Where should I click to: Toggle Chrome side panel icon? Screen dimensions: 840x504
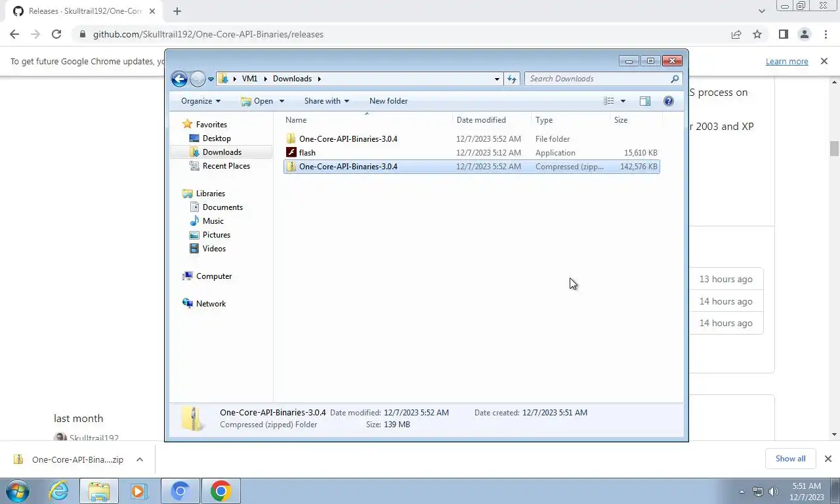783,34
